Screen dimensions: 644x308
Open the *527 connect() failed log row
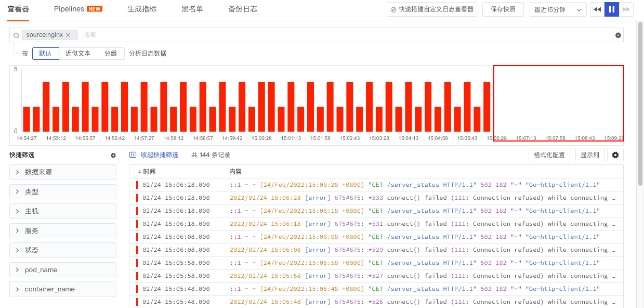[376, 276]
